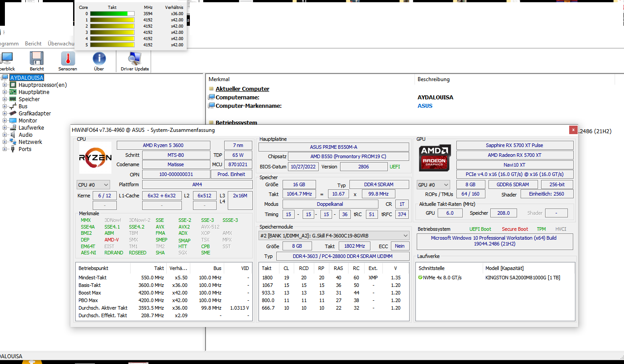Click the Computername row computer icon
The image size is (624, 364).
[211, 97]
